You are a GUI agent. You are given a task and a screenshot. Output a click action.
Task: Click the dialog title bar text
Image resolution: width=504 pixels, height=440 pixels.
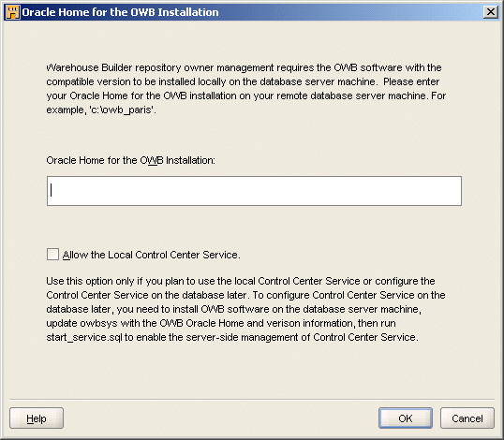120,12
